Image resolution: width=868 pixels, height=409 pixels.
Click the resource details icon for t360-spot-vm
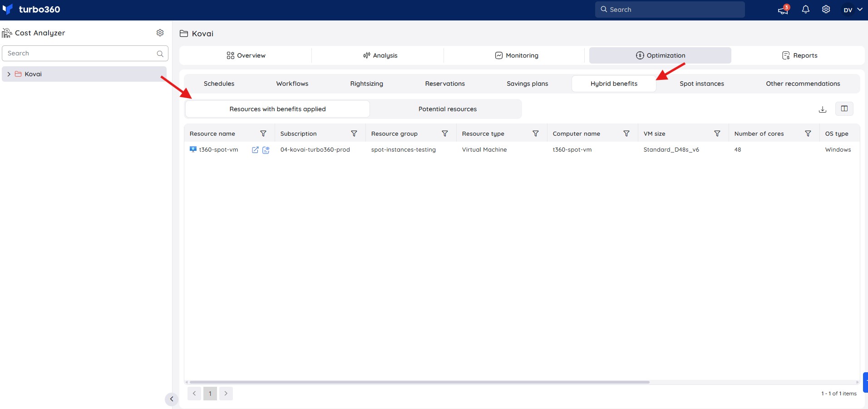pos(266,150)
